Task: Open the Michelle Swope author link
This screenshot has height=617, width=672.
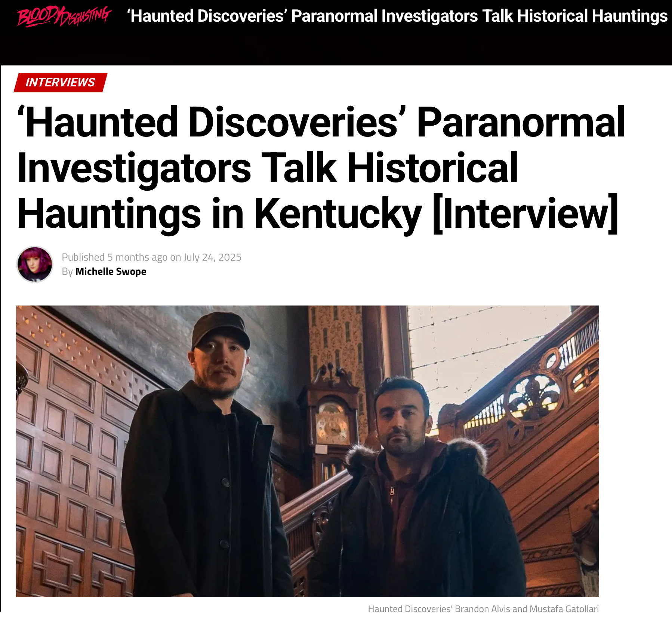Action: 111,271
